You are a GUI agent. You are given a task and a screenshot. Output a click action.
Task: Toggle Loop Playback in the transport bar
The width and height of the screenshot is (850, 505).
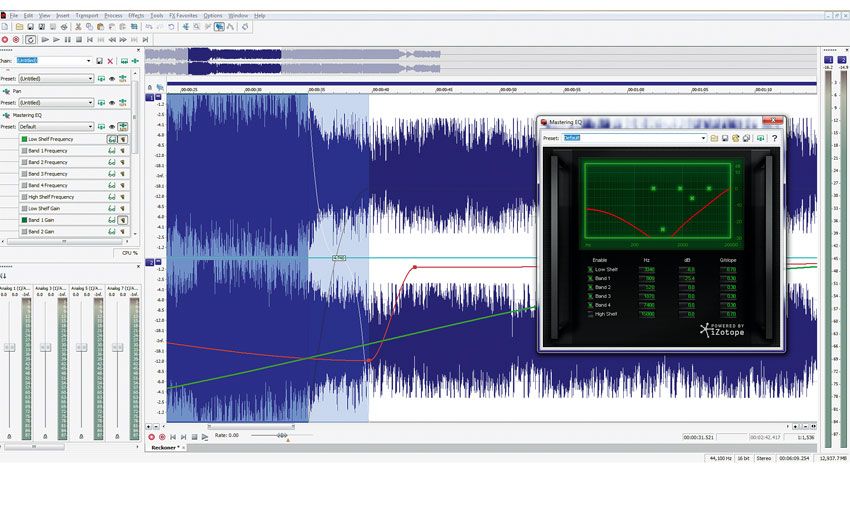(30, 40)
